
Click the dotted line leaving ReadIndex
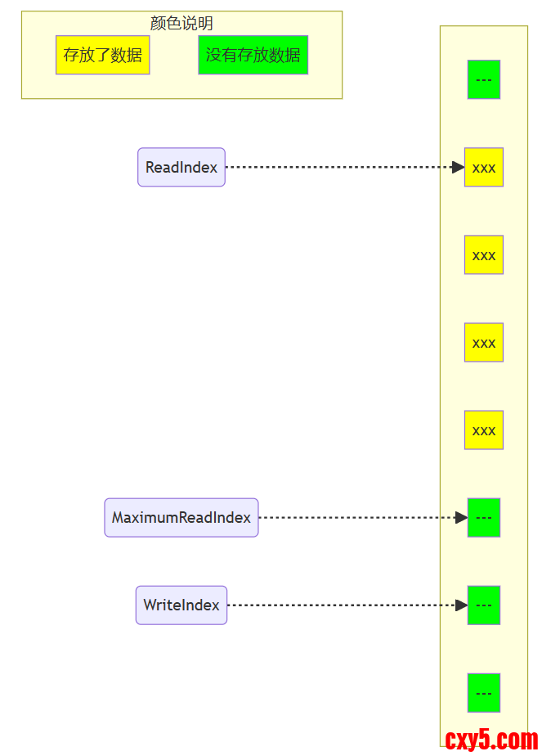(335, 167)
